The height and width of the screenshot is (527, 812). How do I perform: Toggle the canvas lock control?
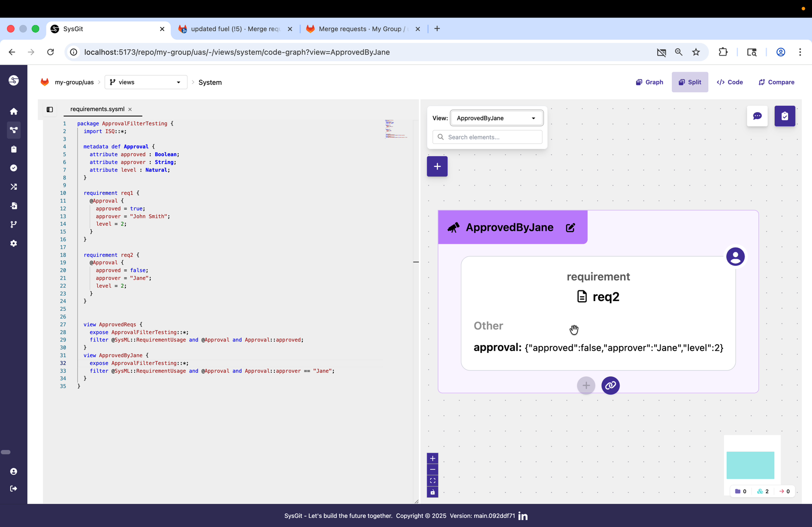coord(432,492)
